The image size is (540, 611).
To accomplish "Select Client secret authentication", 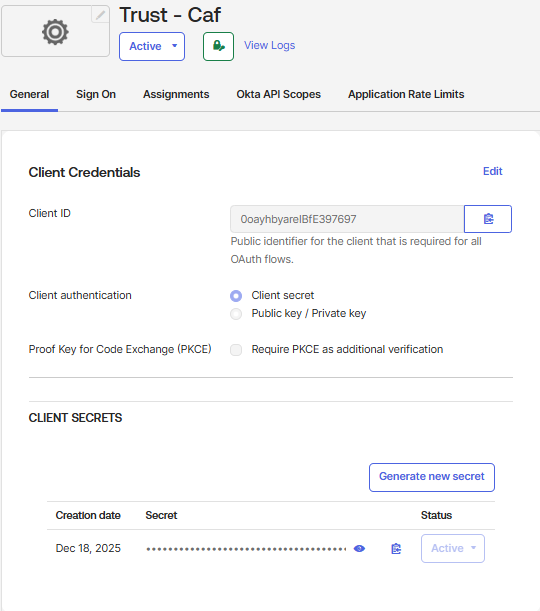I will 236,296.
